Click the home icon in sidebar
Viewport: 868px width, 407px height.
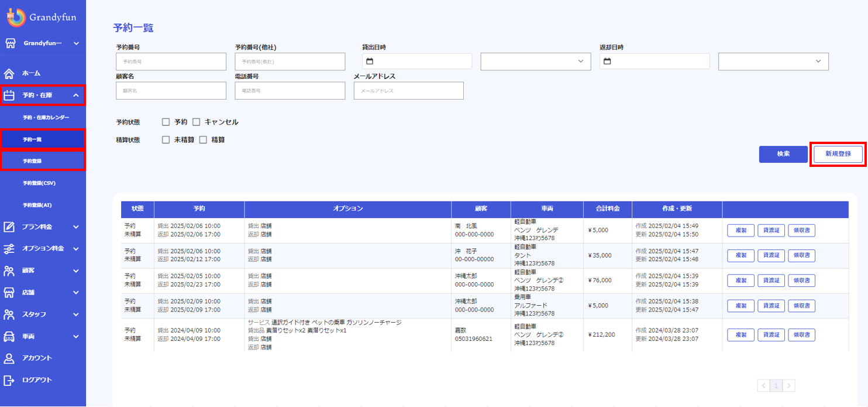point(9,73)
